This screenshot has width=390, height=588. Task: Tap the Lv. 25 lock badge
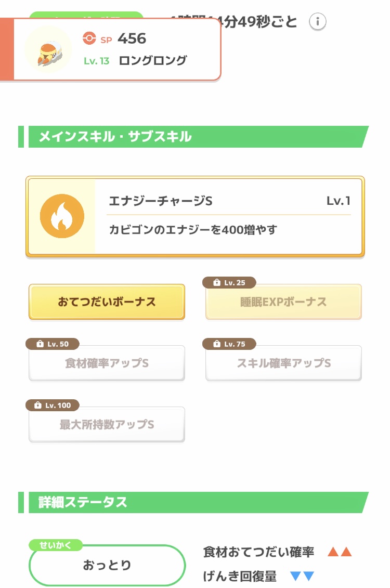[229, 283]
